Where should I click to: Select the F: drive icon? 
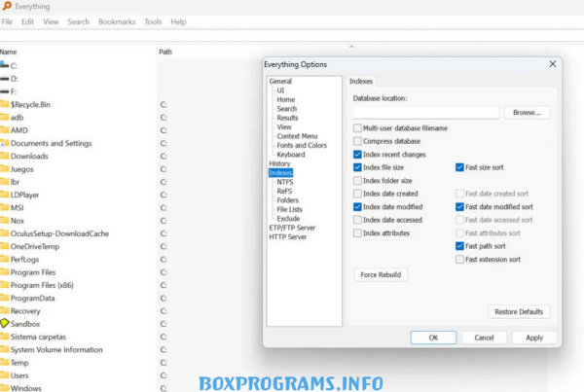point(4,91)
